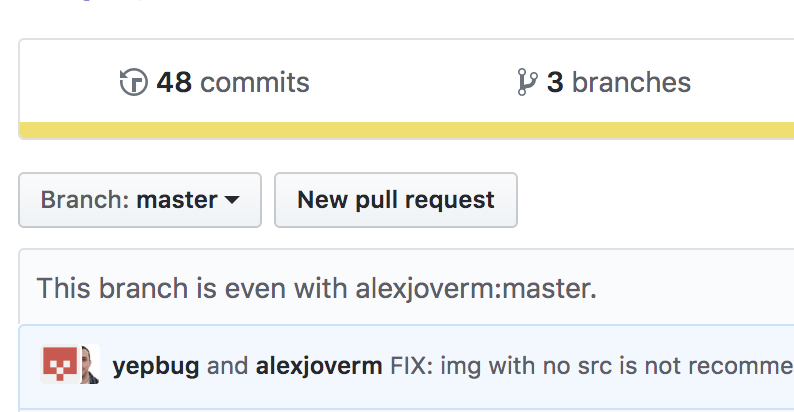Click the yellow language color bar
Screen dimensions: 794x412
tap(400, 130)
